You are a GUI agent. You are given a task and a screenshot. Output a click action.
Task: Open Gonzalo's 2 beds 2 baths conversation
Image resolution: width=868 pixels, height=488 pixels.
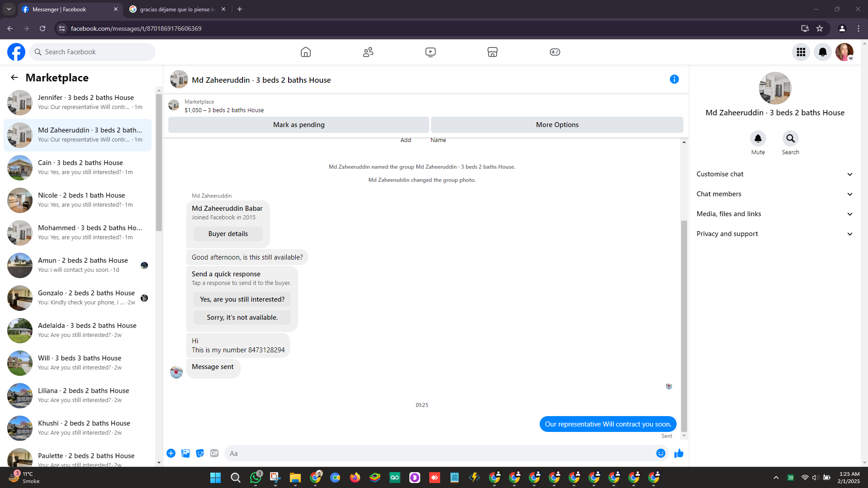coord(77,298)
